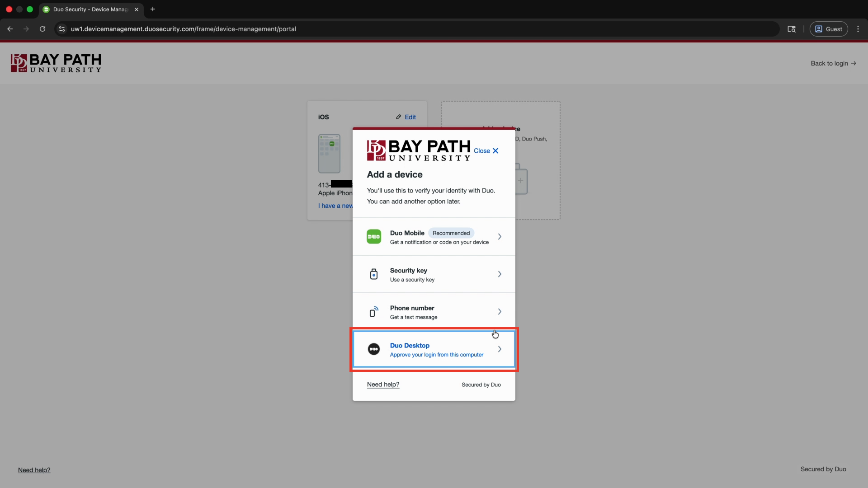Click the green Duo Mobile app icon
The image size is (868, 488).
pos(374,236)
